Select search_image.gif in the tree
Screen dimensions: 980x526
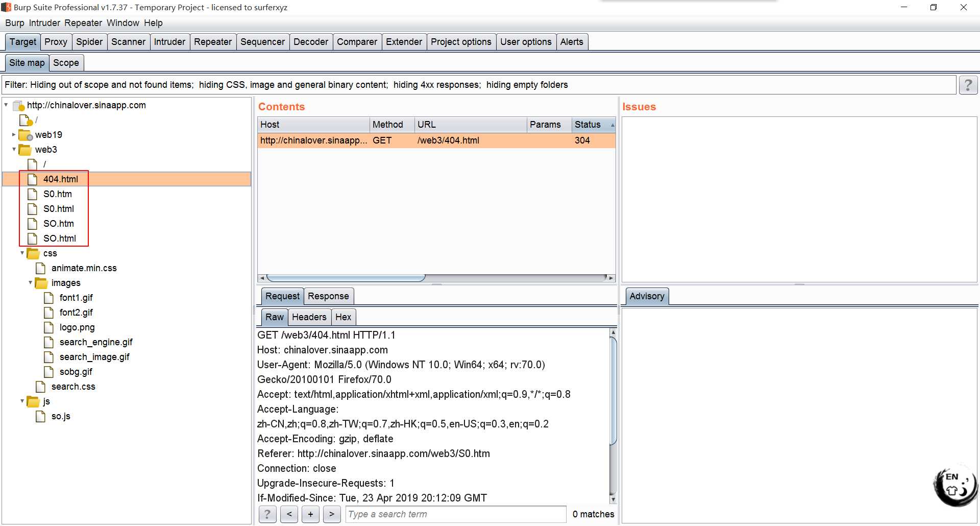[94, 357]
